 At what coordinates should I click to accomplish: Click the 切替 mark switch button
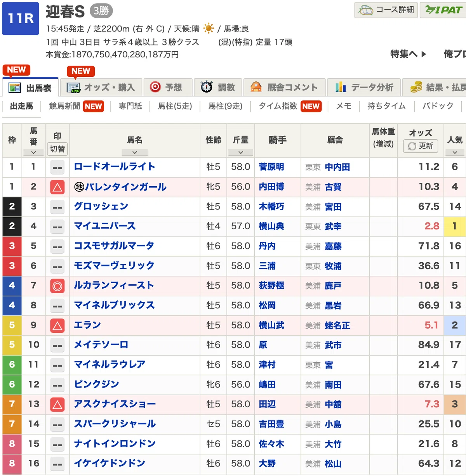click(x=57, y=149)
